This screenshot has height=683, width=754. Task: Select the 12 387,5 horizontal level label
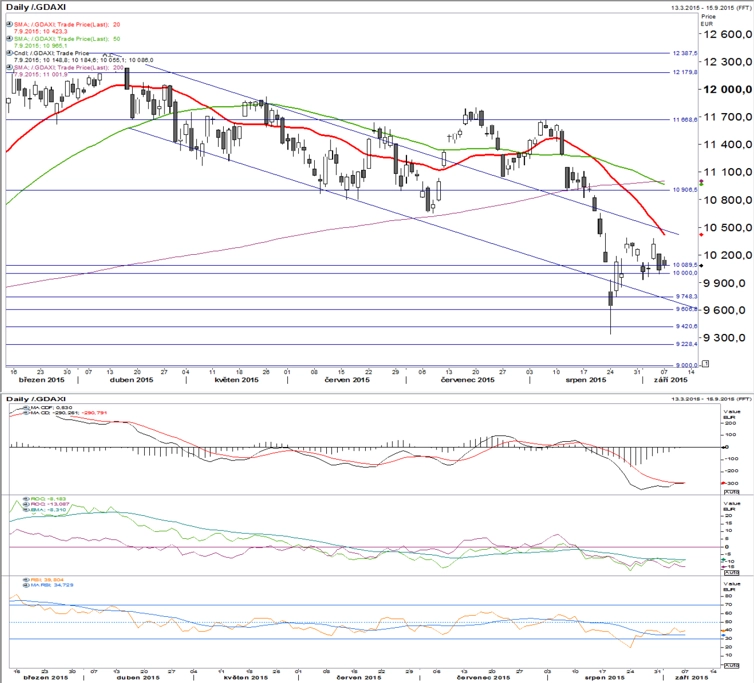[685, 53]
